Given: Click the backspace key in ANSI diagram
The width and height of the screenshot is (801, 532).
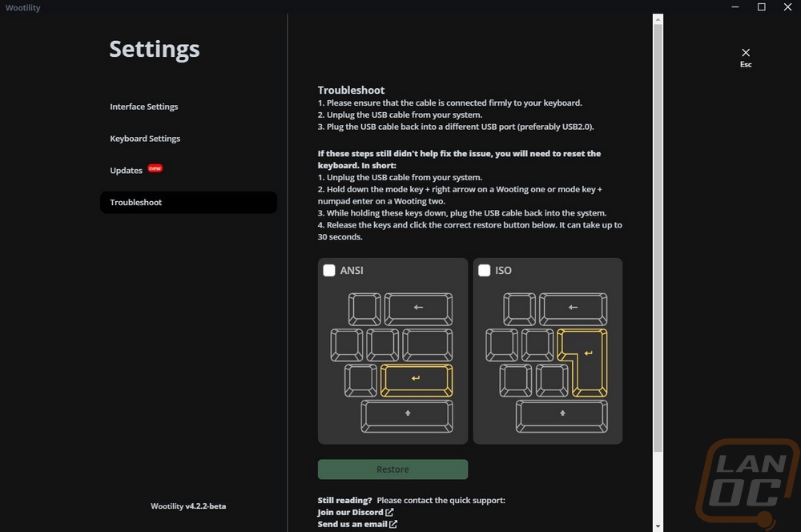Looking at the screenshot, I should click(418, 308).
